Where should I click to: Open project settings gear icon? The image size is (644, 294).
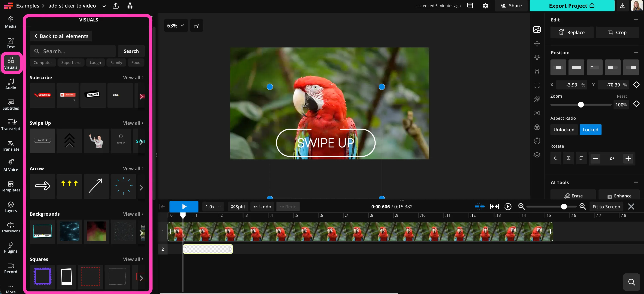[x=485, y=6]
